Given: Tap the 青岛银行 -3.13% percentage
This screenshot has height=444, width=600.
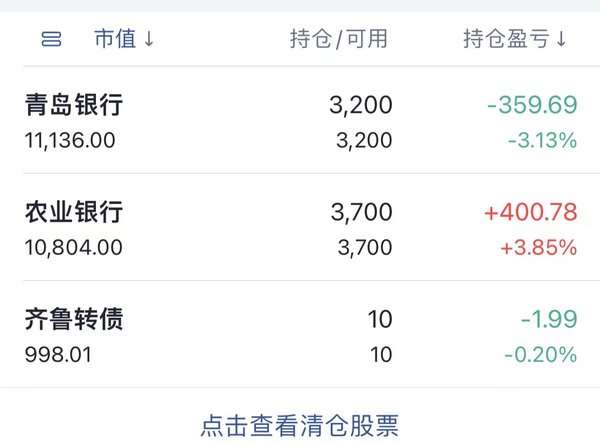Looking at the screenshot, I should [543, 140].
